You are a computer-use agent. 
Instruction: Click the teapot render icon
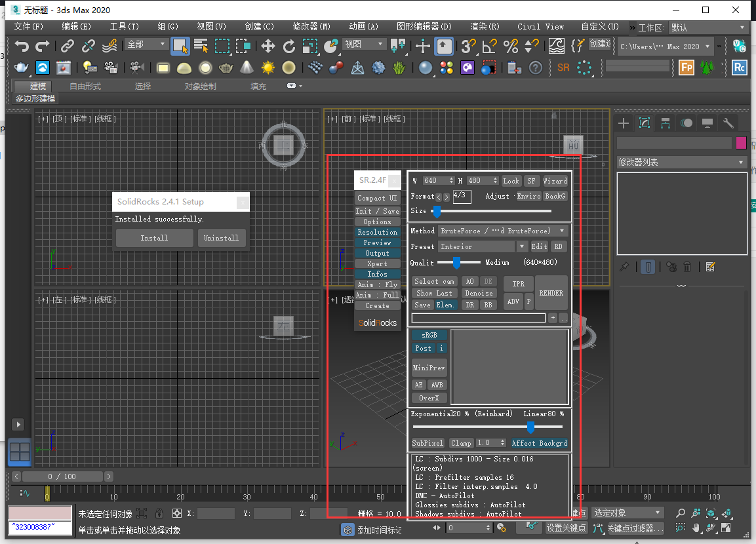(21, 68)
